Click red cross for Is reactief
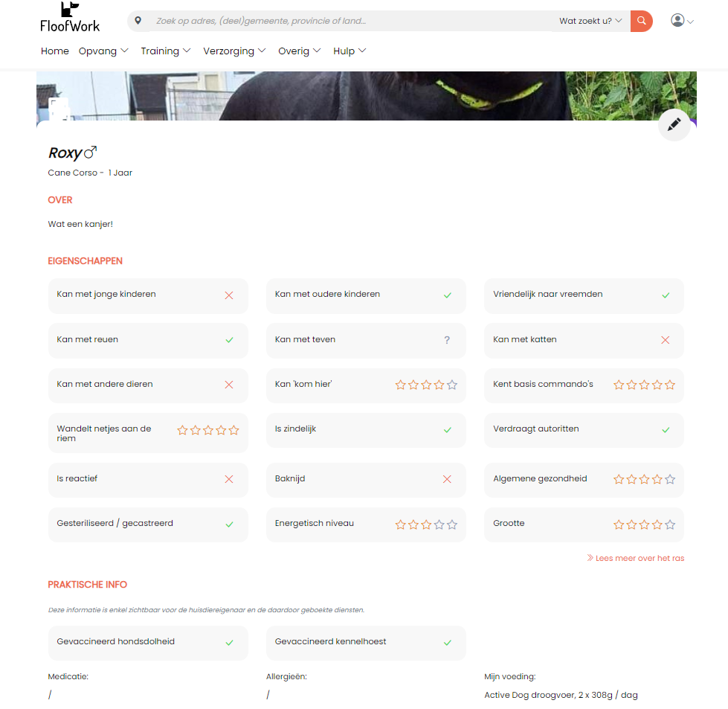Screen dimensions: 728x709 (x=229, y=479)
